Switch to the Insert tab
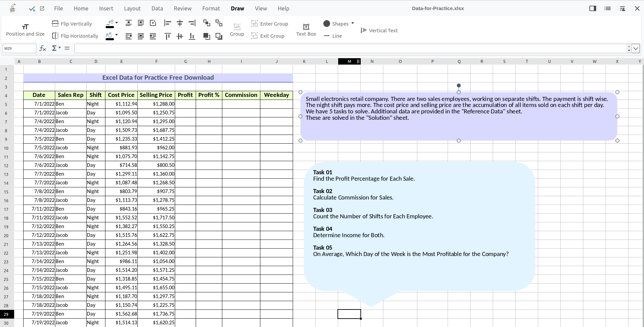The width and height of the screenshot is (644, 327). [x=106, y=8]
